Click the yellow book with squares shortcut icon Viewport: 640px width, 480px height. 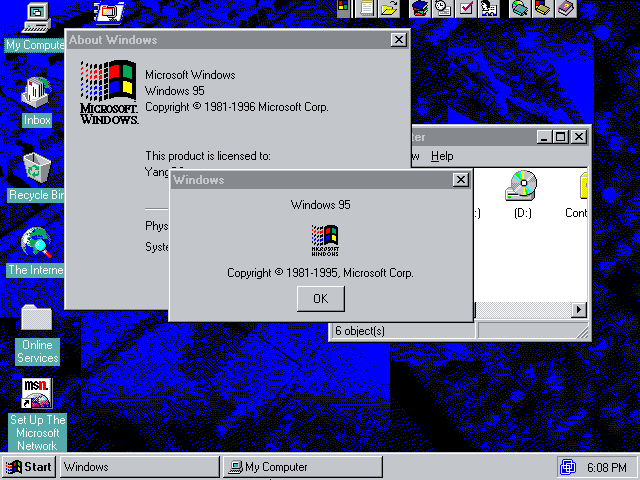click(542, 8)
